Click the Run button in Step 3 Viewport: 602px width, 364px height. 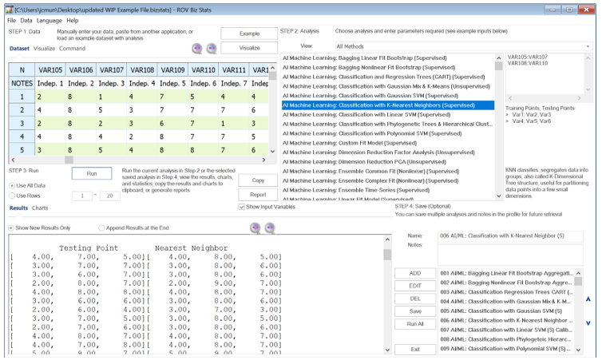coord(92,173)
